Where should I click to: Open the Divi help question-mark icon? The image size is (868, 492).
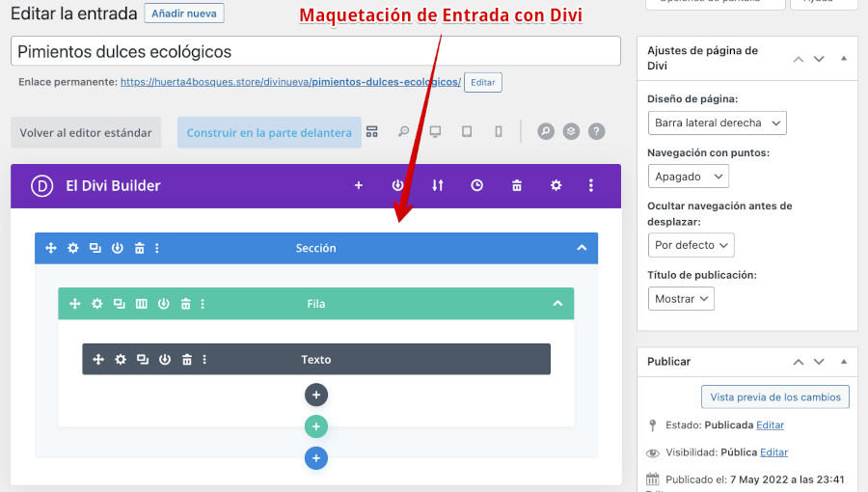click(x=596, y=132)
